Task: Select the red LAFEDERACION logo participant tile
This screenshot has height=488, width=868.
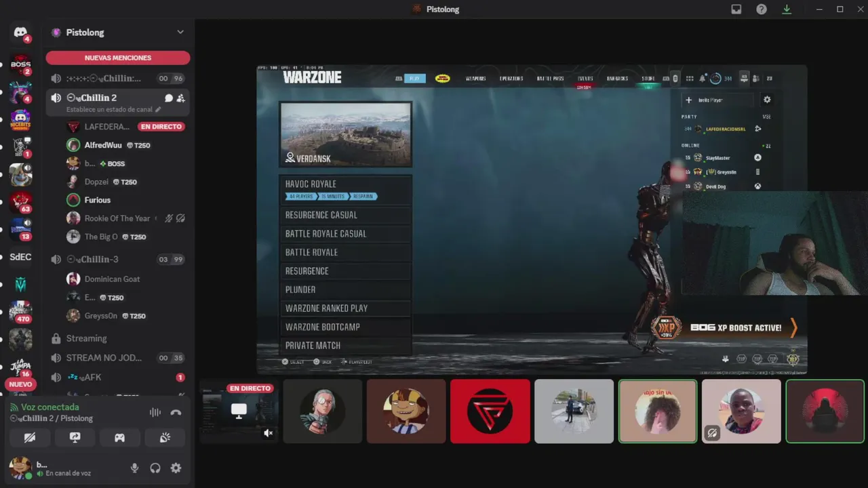Action: pos(490,411)
